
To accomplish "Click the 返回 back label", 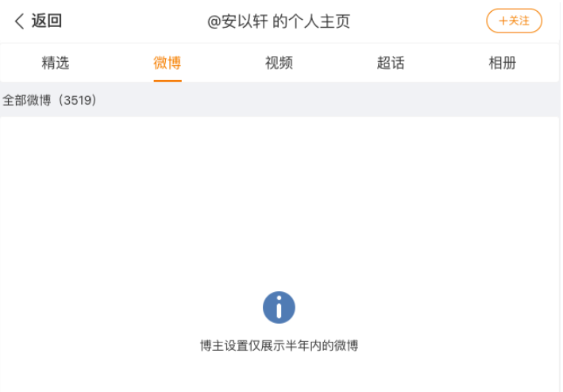I will coord(47,21).
